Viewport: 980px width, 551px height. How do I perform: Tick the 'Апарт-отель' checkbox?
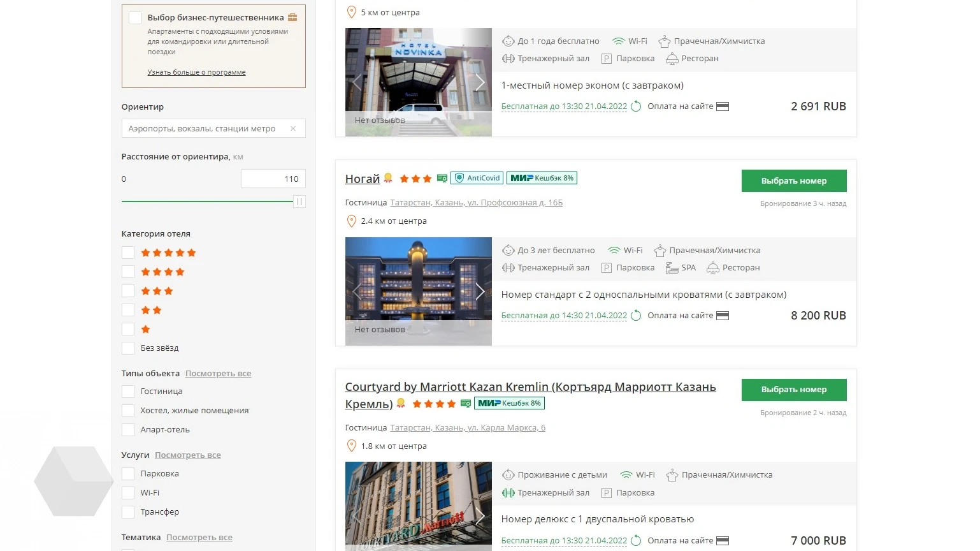tap(128, 430)
